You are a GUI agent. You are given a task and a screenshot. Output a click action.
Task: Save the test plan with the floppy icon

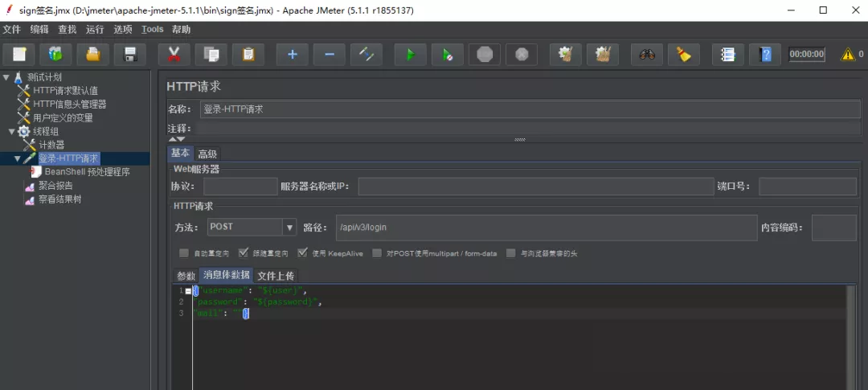coord(130,55)
